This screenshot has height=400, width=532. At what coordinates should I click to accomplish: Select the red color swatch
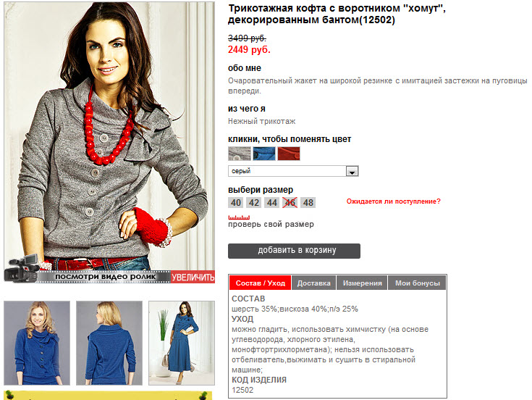pyautogui.click(x=289, y=154)
